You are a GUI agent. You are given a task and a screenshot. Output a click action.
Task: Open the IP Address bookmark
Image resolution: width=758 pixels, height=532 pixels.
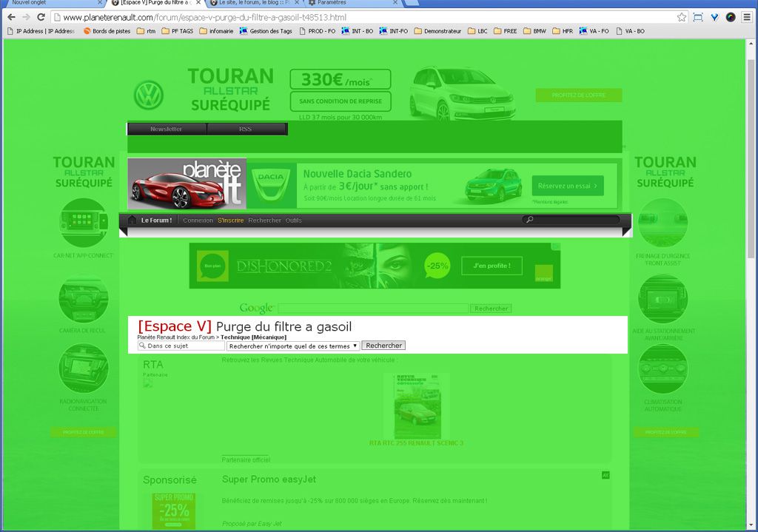tap(41, 31)
